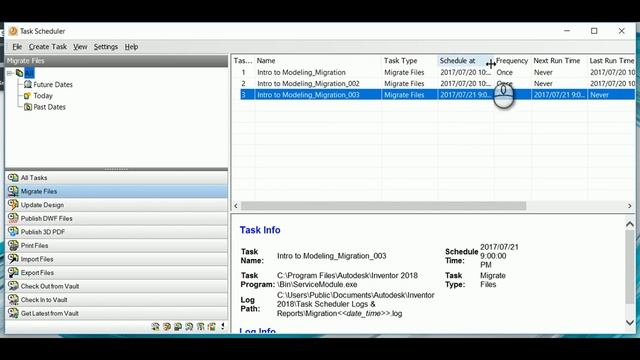
Task: Open the Create Task menu
Action: 48,47
